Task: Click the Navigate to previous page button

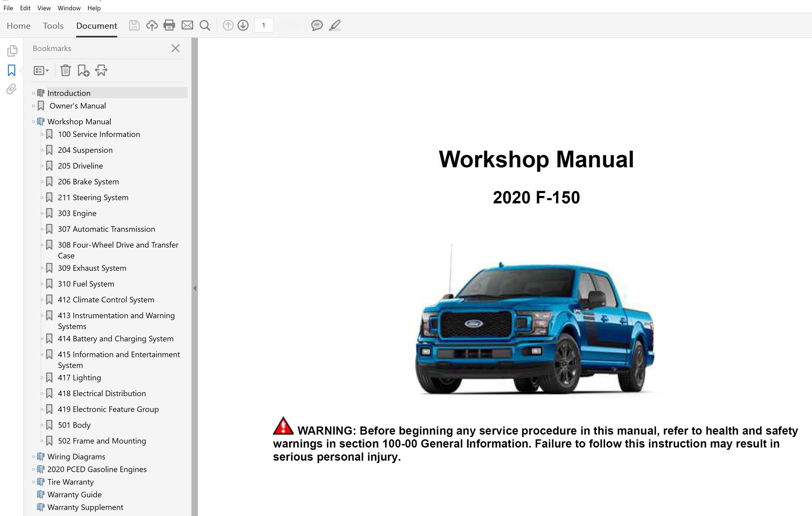Action: coord(228,25)
